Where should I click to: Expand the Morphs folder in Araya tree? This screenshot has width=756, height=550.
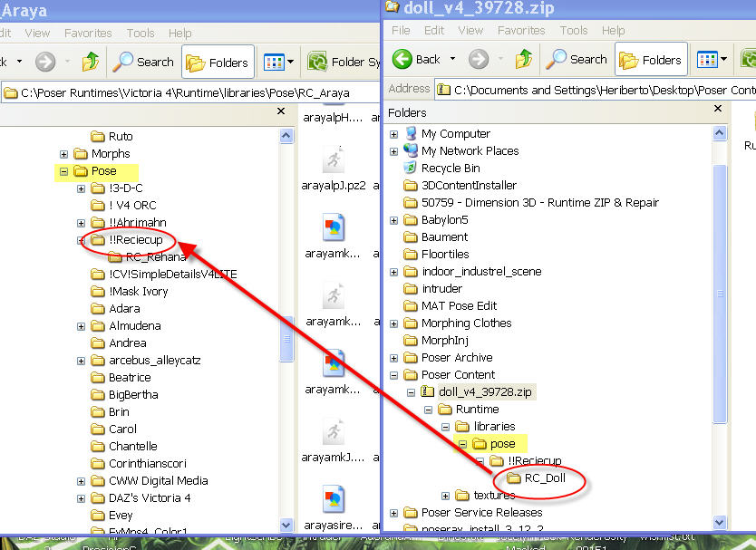[63, 154]
